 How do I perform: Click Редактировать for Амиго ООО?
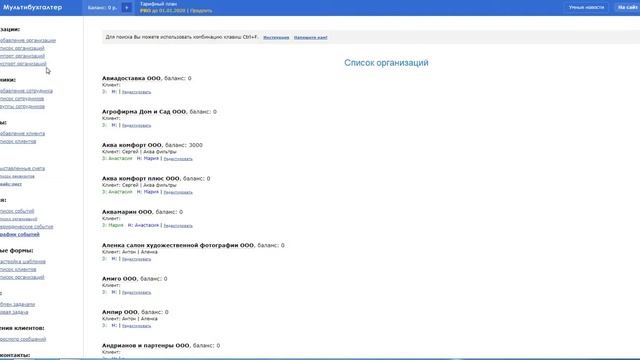[x=136, y=293]
